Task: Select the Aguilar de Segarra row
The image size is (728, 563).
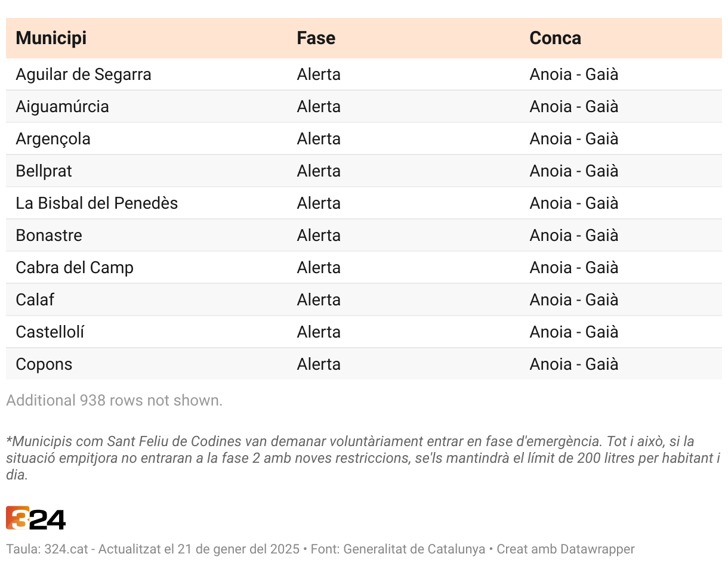Action: 364,75
